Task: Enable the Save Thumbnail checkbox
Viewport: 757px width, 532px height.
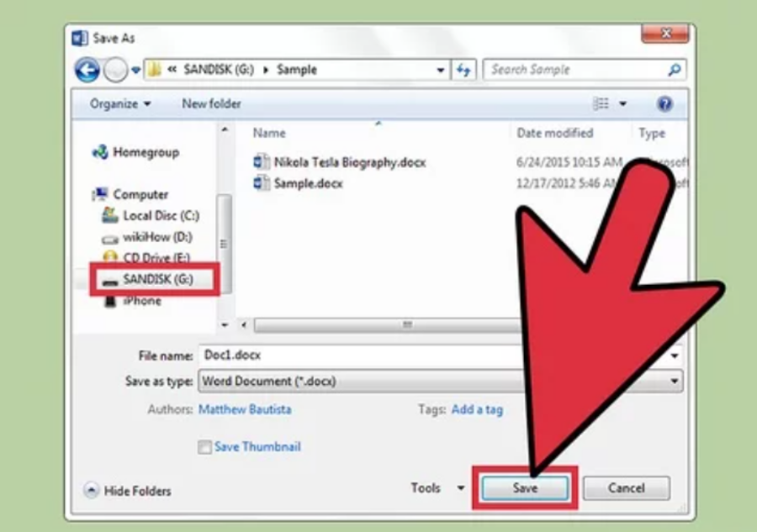Action: coord(204,447)
